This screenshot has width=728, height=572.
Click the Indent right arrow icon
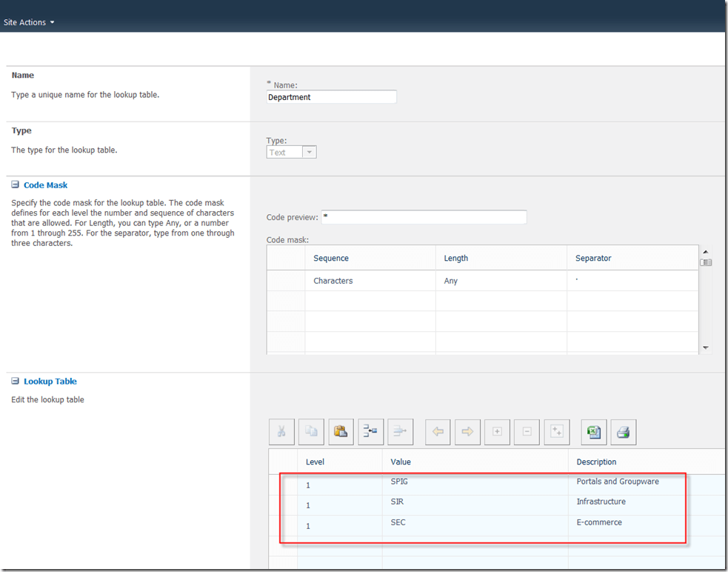(467, 432)
